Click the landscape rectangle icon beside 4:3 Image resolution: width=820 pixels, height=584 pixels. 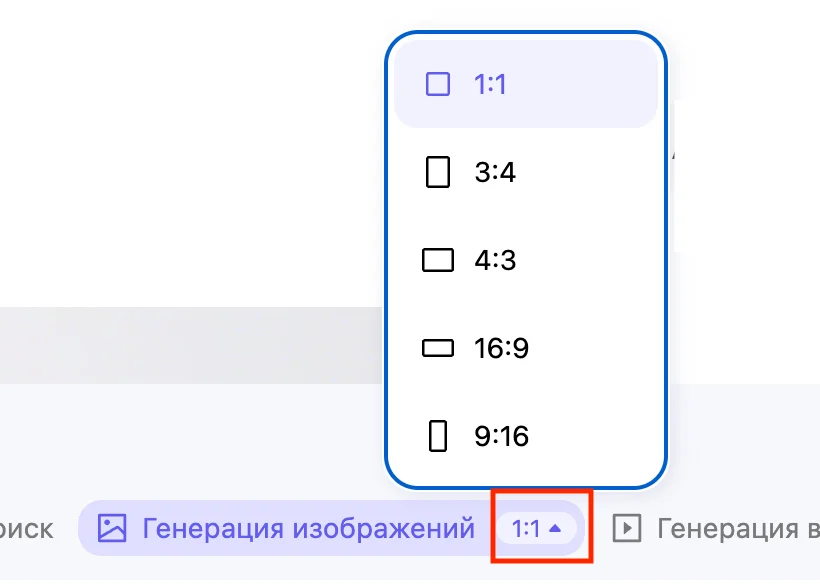[x=438, y=260]
